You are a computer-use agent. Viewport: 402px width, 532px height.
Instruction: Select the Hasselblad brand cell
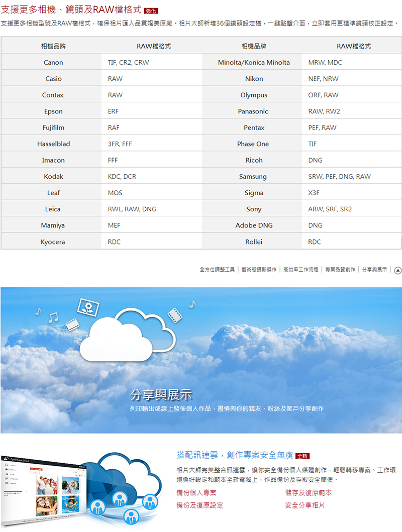51,144
